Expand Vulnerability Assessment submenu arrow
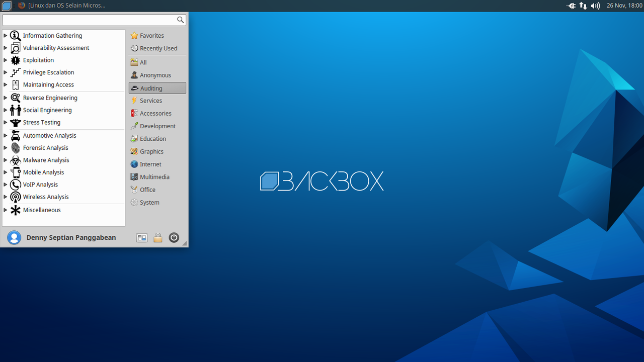 [x=6, y=48]
